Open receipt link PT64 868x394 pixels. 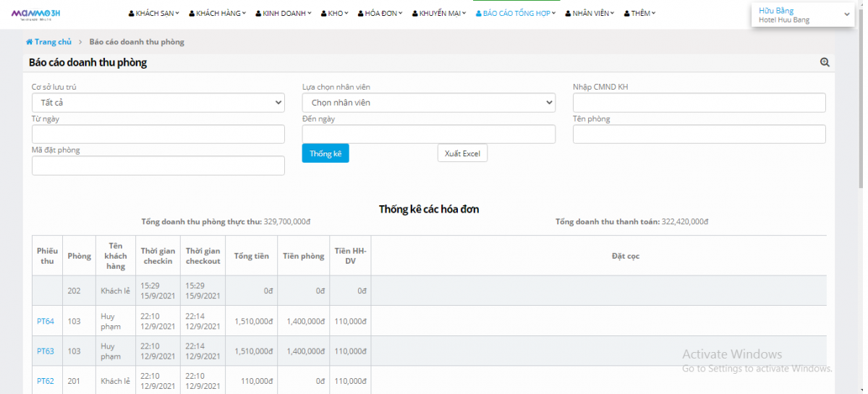(45, 321)
